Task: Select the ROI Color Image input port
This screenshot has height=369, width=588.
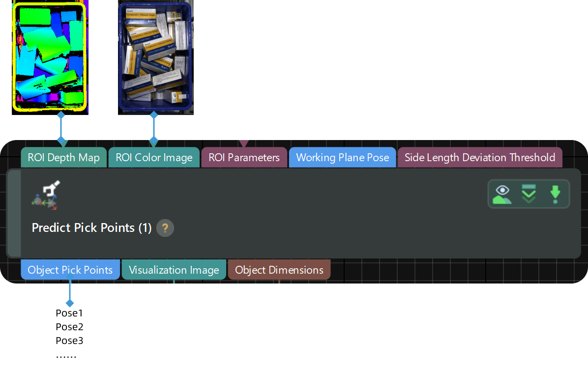Action: click(154, 157)
